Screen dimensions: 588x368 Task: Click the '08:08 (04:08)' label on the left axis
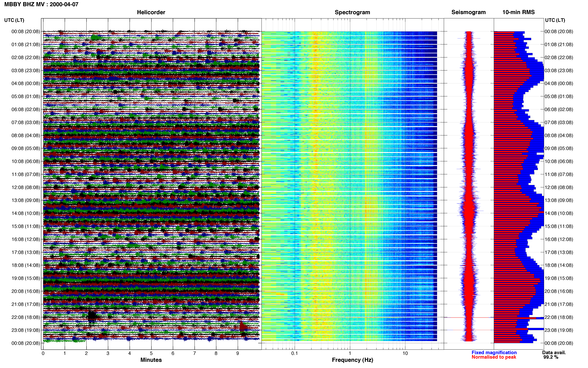click(26, 135)
